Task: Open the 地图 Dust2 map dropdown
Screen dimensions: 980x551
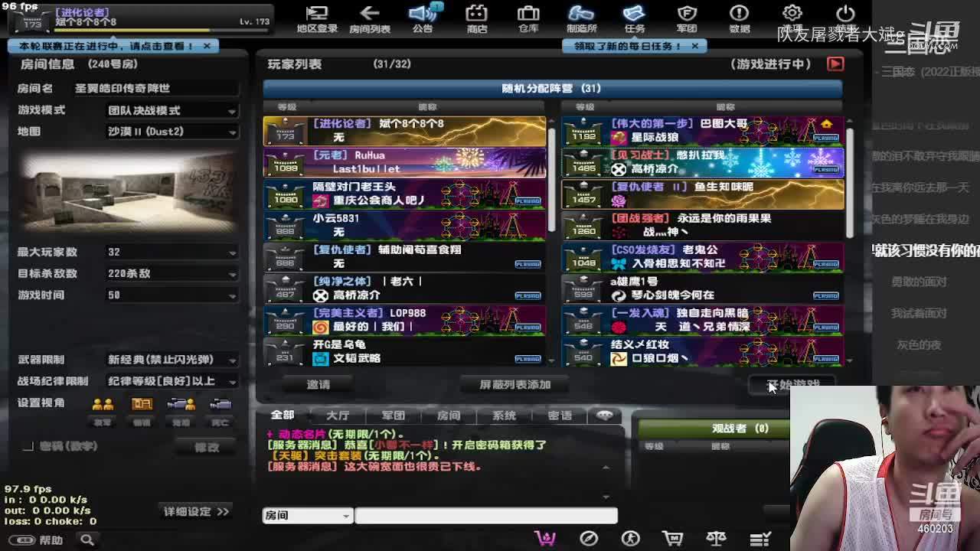Action: point(171,132)
